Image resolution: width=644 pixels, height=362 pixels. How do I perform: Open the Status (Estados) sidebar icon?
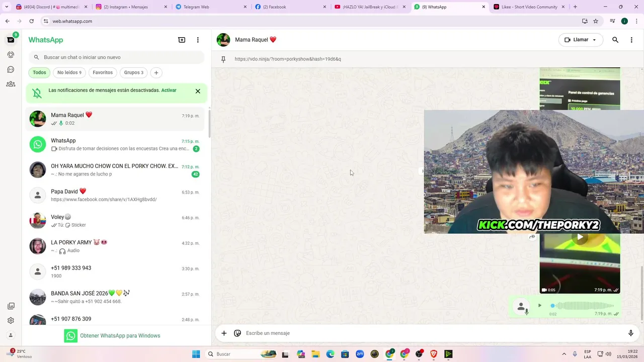[x=11, y=55]
